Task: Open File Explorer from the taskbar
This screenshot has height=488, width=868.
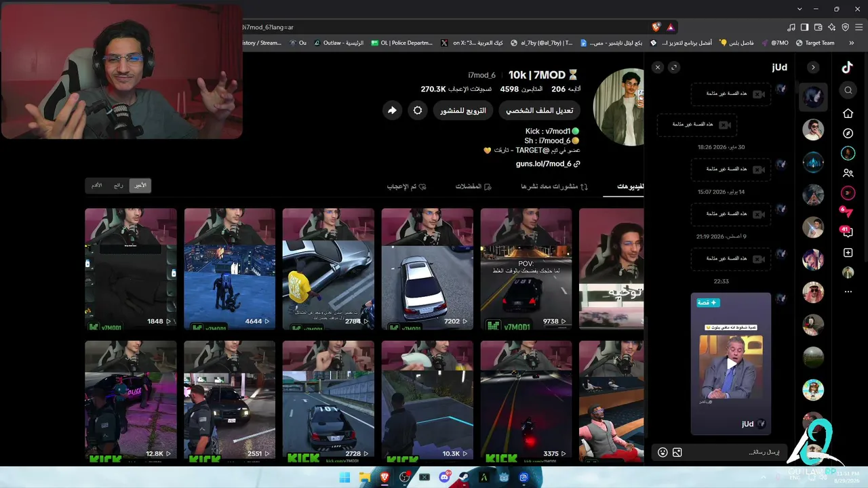Action: coord(365,477)
